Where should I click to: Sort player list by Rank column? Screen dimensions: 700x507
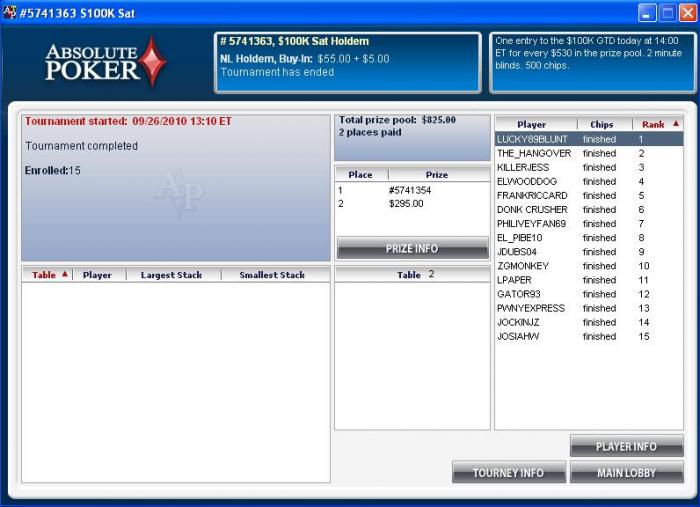(658, 125)
